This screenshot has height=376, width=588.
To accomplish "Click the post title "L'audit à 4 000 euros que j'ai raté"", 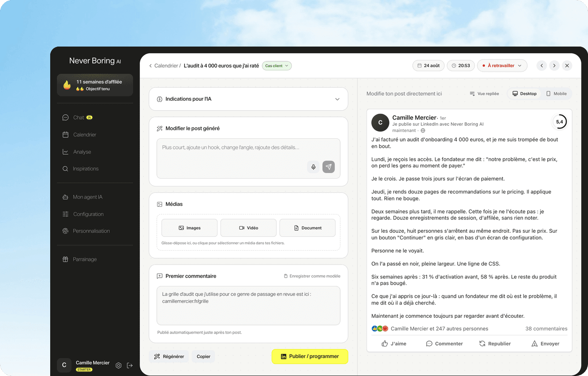I will (x=221, y=66).
